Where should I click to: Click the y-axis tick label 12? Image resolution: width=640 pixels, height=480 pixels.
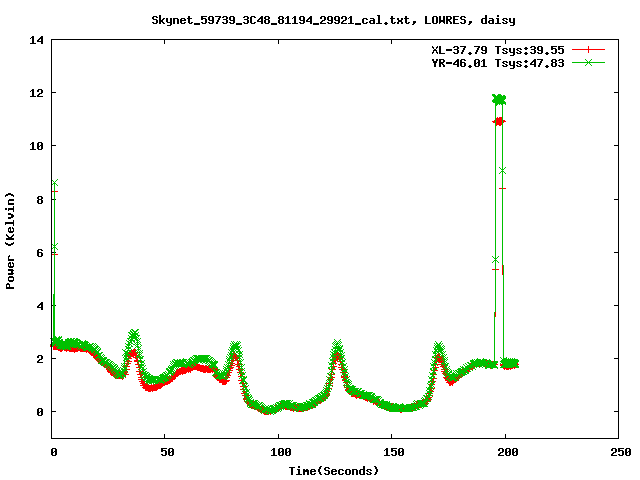click(37, 93)
